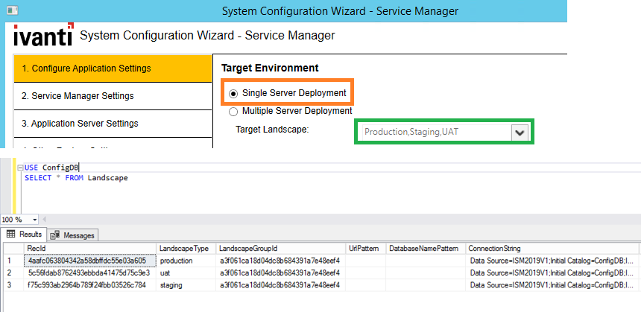Viewport: 644px width, 312px height.
Task: Click the Ivanti logo
Action: pos(42,35)
